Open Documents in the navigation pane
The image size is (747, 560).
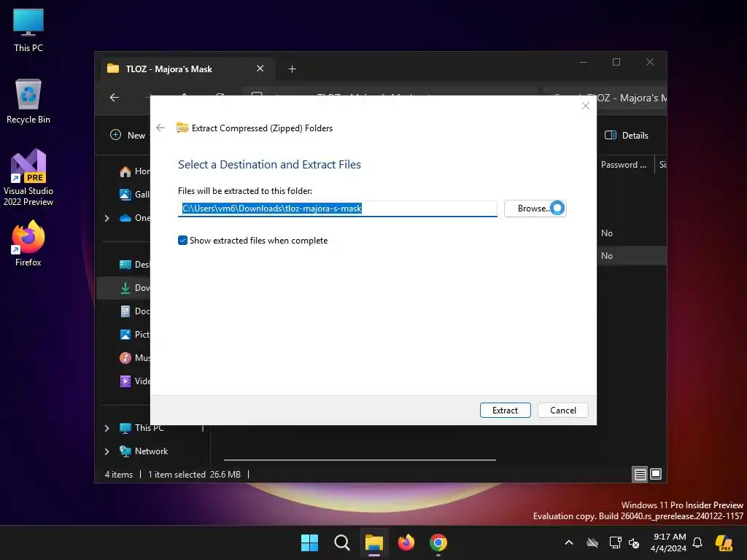click(x=135, y=311)
